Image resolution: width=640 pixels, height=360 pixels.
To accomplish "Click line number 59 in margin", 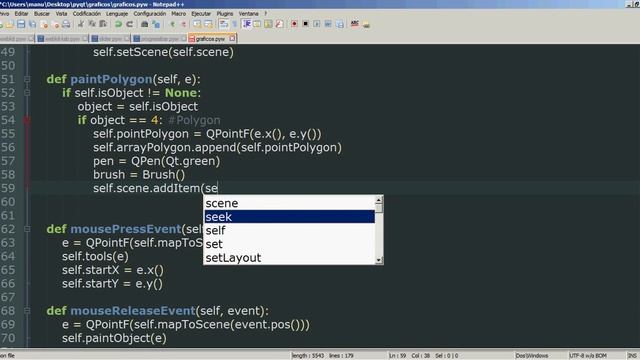I will click(x=8, y=188).
